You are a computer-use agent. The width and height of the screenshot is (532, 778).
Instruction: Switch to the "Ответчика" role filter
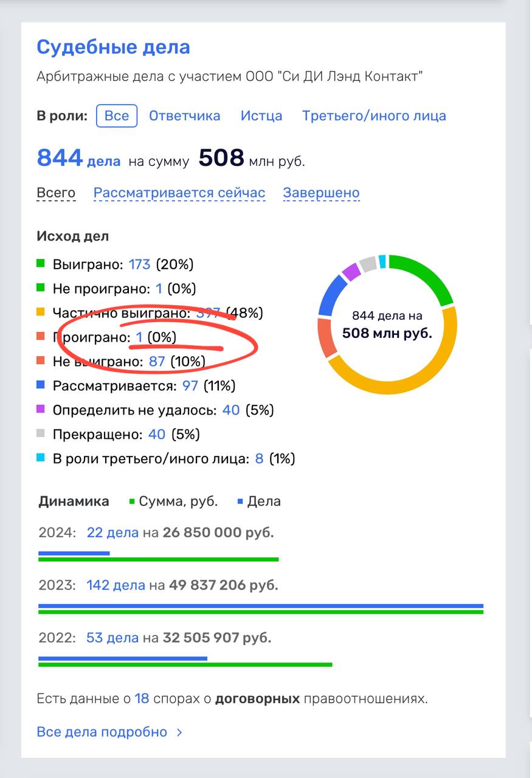click(x=184, y=115)
